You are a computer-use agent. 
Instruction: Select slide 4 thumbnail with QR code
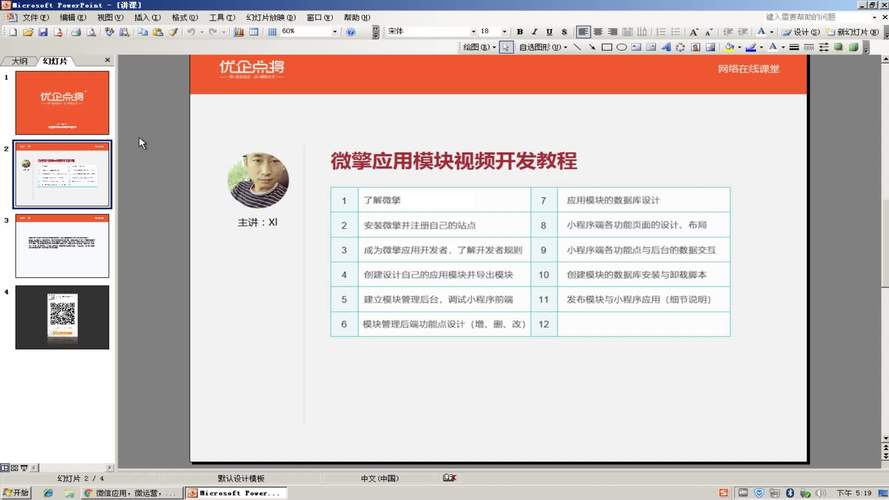coord(62,317)
